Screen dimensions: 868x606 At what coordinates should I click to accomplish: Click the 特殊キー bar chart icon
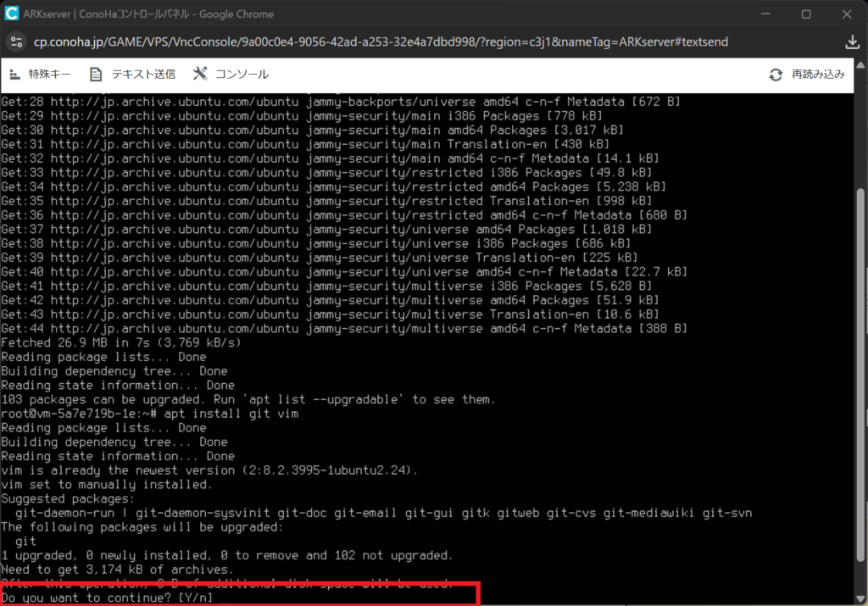[x=14, y=75]
